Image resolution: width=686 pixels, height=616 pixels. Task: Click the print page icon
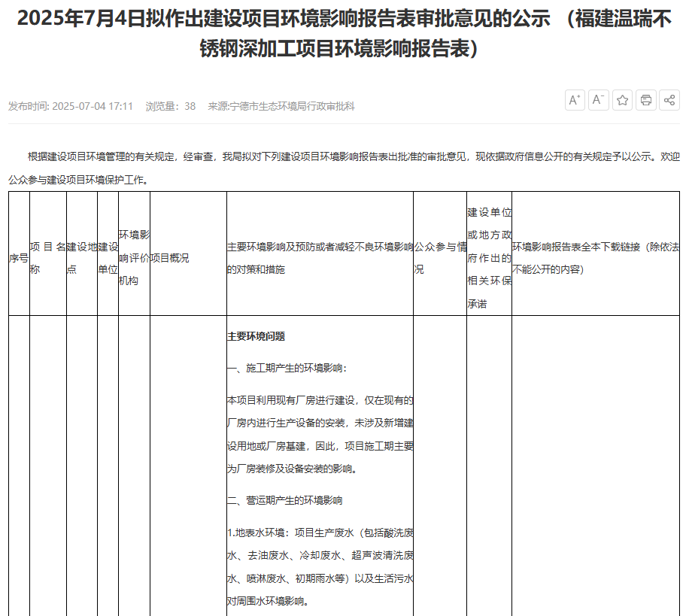pyautogui.click(x=645, y=100)
